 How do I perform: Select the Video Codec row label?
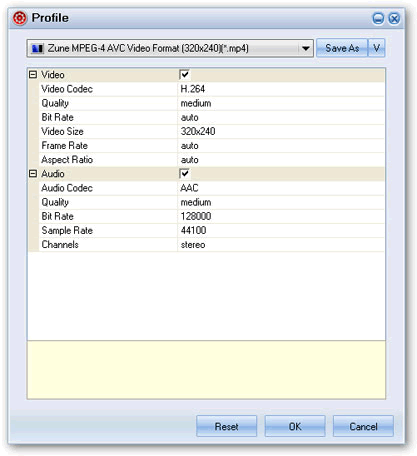[x=67, y=89]
